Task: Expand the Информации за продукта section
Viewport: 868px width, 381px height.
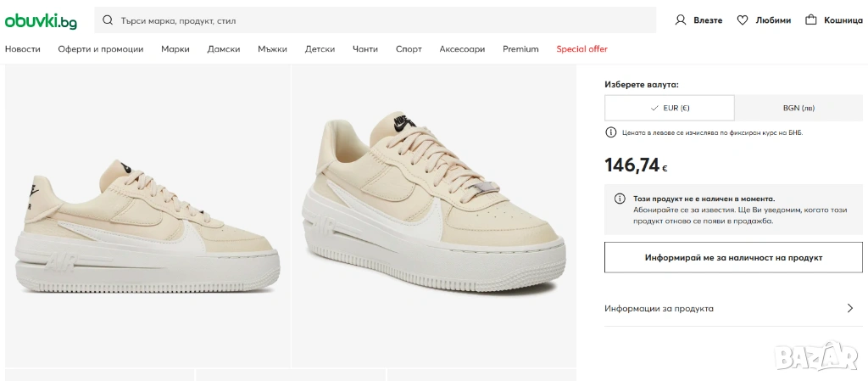Action: coord(659,309)
